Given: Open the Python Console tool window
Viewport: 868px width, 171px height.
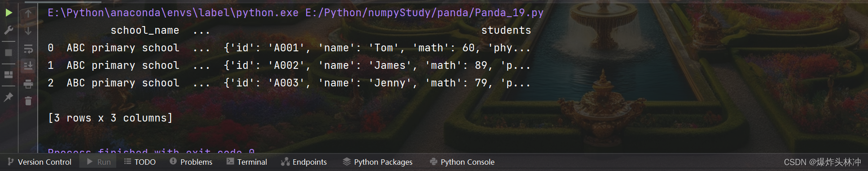Looking at the screenshot, I should click(462, 162).
